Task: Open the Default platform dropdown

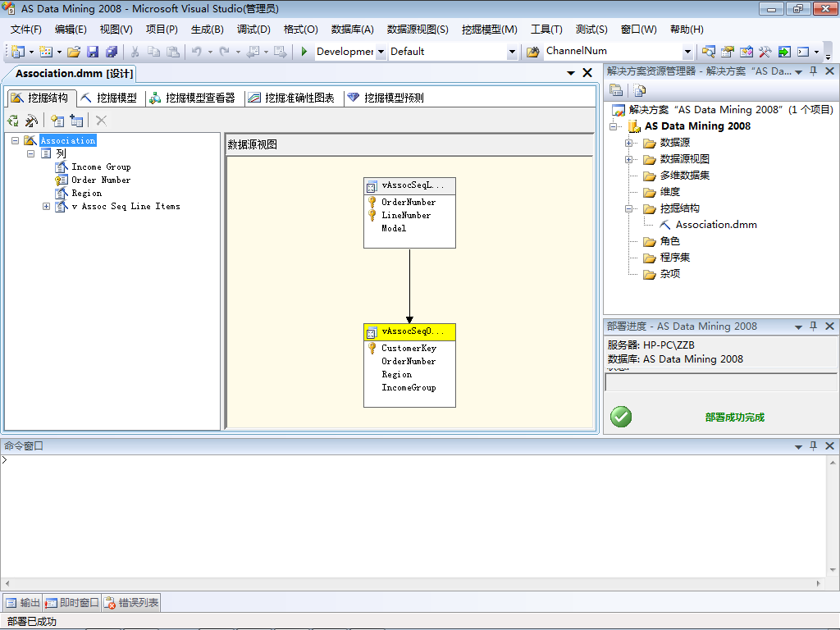Action: click(x=512, y=52)
